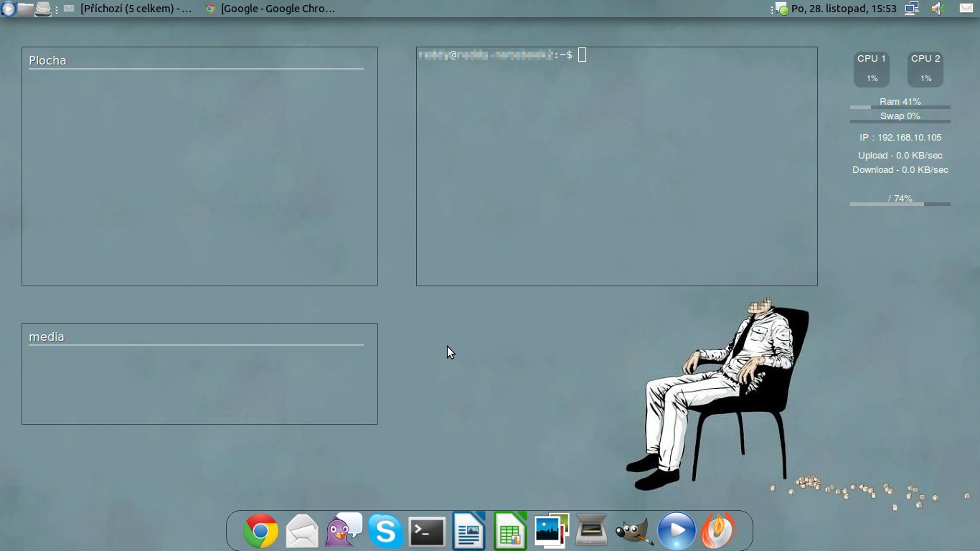Screen dimensions: 980x551
Task: Open the network connections tray icon
Action: [x=912, y=9]
